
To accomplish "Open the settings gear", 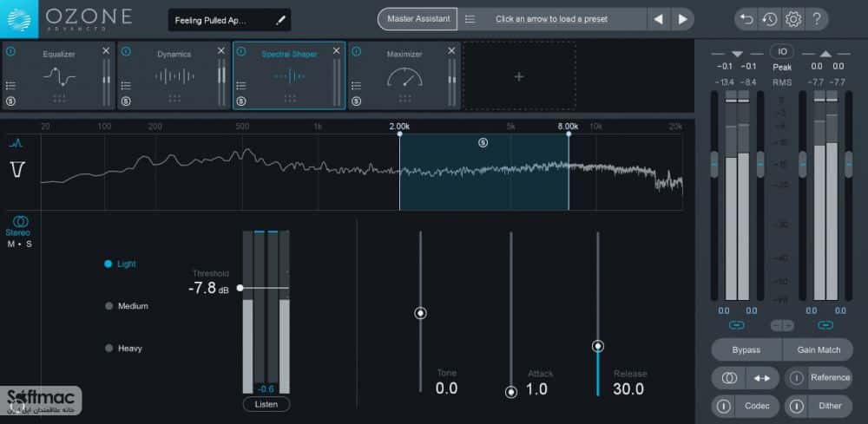I will pos(793,19).
